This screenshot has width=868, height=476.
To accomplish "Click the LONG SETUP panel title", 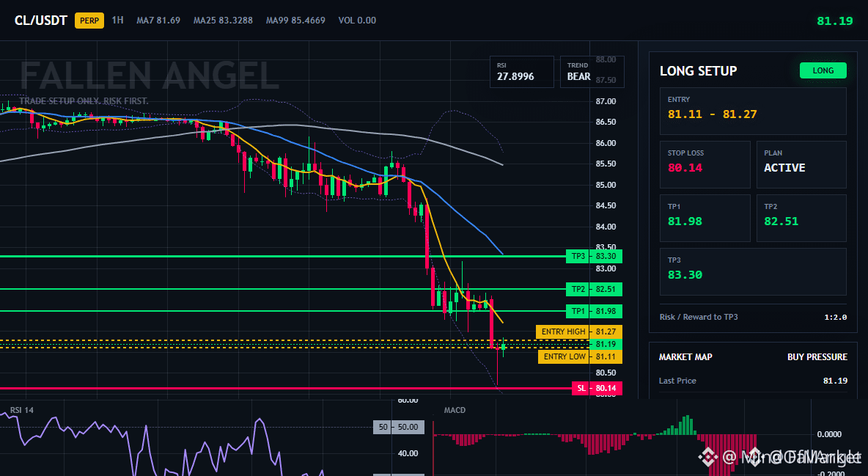I will [698, 71].
